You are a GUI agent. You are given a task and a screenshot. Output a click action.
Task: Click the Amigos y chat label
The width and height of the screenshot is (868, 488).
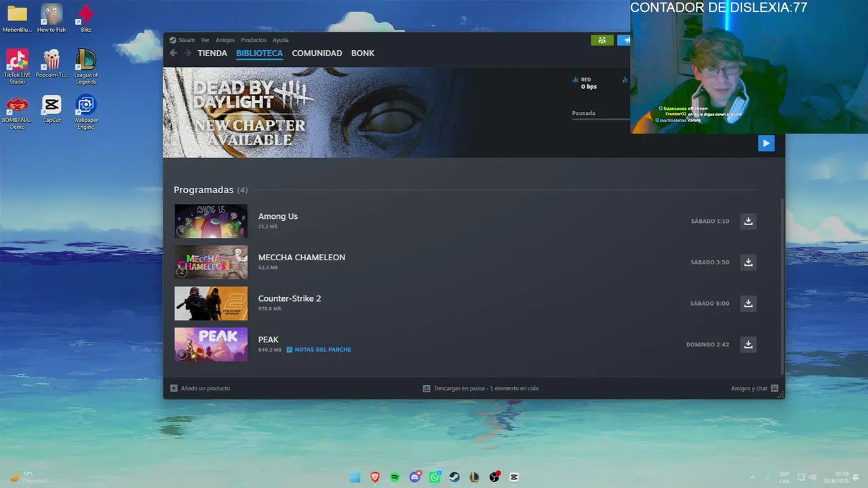(x=749, y=388)
